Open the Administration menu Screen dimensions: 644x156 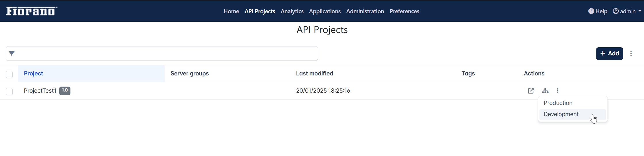365,11
